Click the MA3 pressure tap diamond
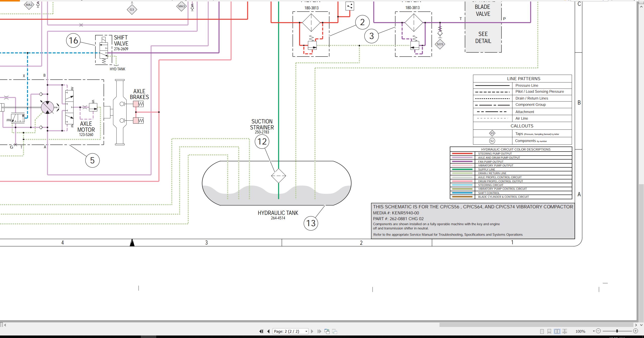 coord(181,6)
